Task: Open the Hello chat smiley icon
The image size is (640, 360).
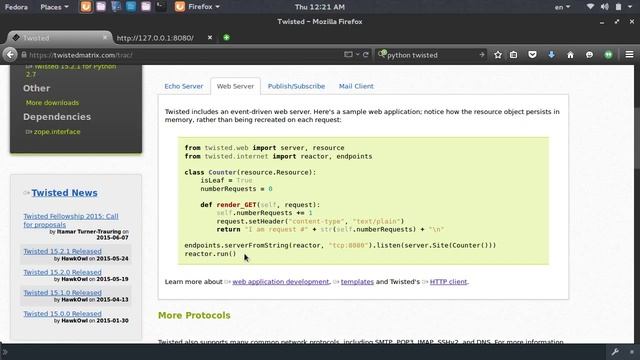Action: pyautogui.click(x=589, y=55)
